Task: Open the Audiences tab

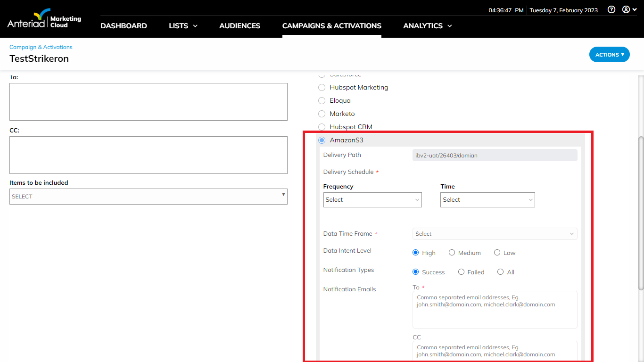Action: click(239, 26)
